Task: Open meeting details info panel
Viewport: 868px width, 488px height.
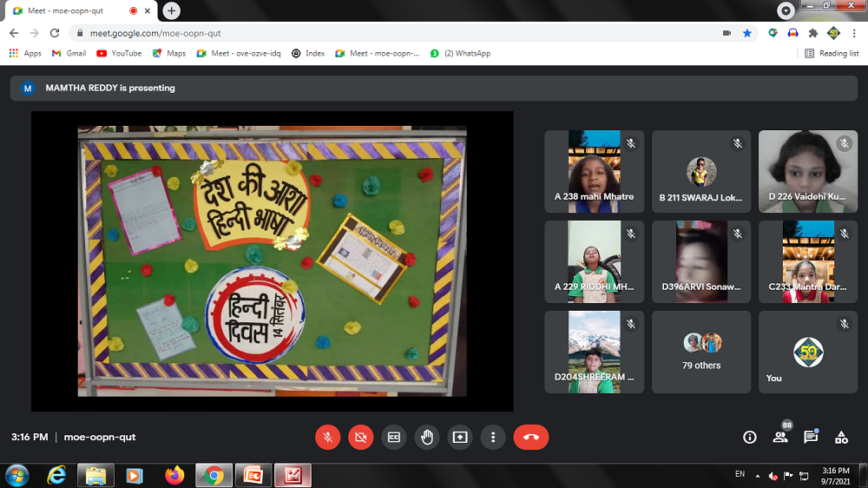Action: 750,438
